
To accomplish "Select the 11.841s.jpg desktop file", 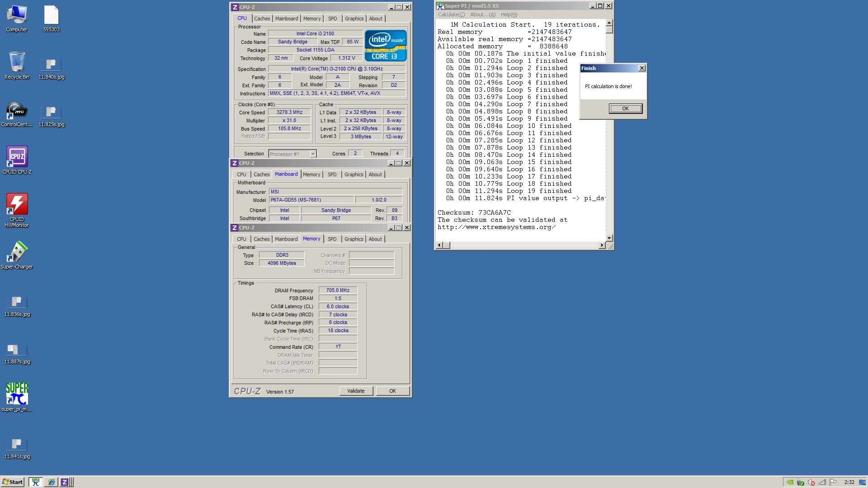I will pyautogui.click(x=17, y=449).
